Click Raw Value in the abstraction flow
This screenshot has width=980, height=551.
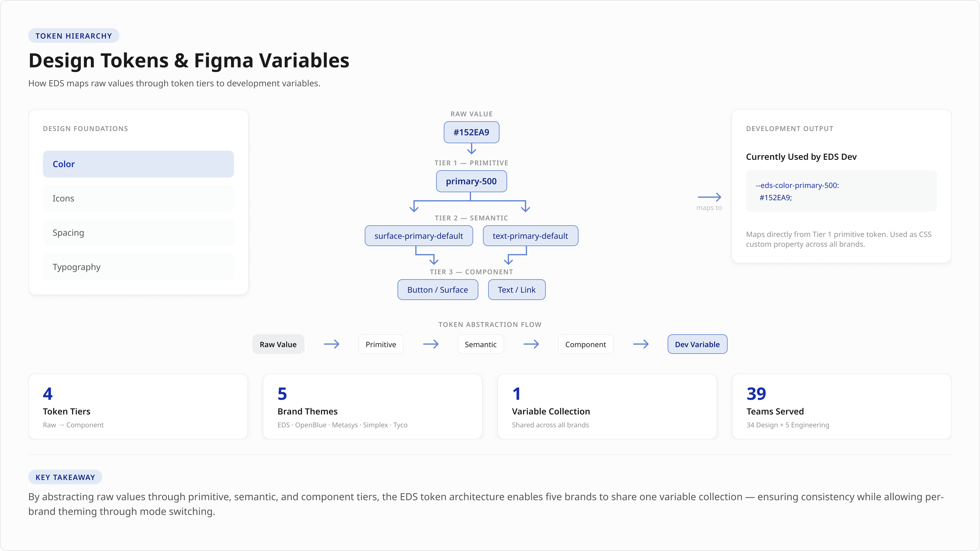(278, 344)
